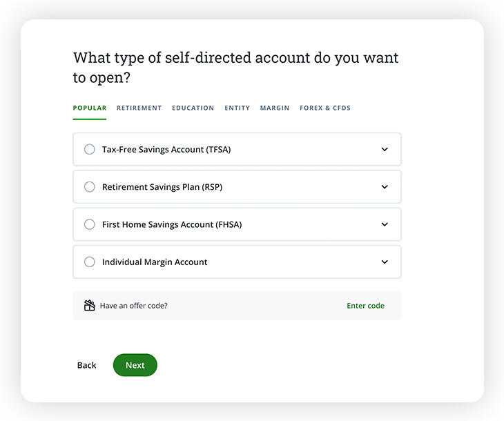
Task: Expand the RSP account details chevron
Action: tap(385, 187)
